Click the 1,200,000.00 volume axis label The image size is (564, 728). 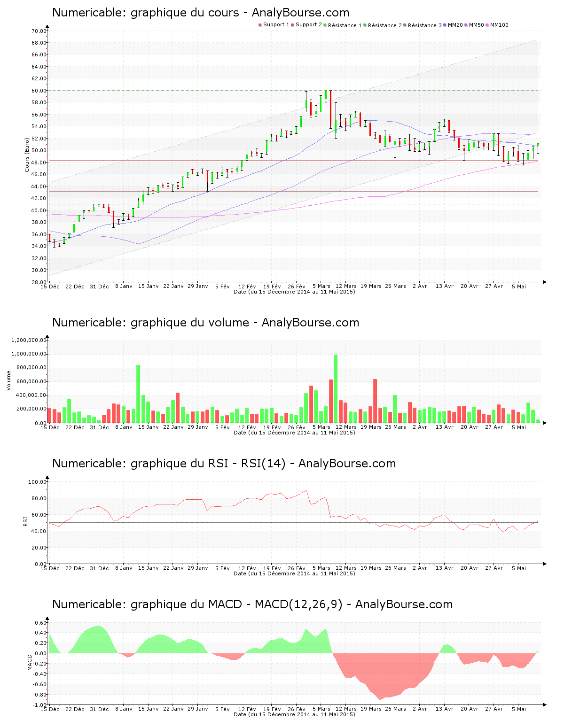click(29, 340)
